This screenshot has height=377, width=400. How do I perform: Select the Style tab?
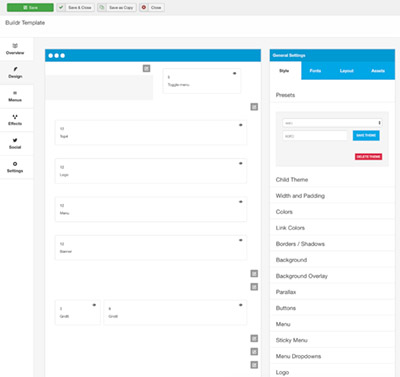click(284, 71)
